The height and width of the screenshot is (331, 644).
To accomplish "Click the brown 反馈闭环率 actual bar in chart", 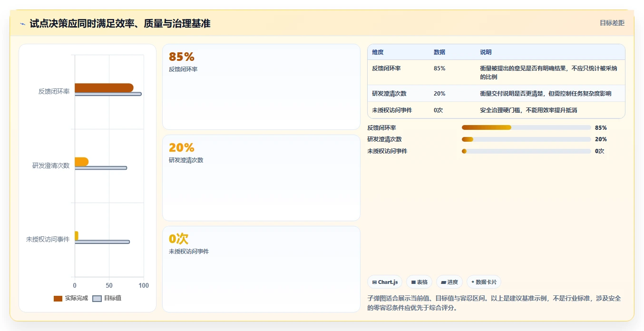I will tap(104, 88).
